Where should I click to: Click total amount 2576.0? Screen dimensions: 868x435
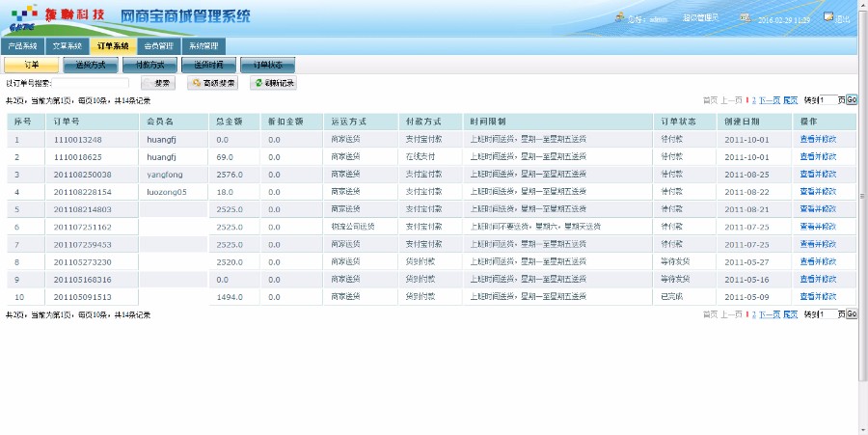(230, 175)
